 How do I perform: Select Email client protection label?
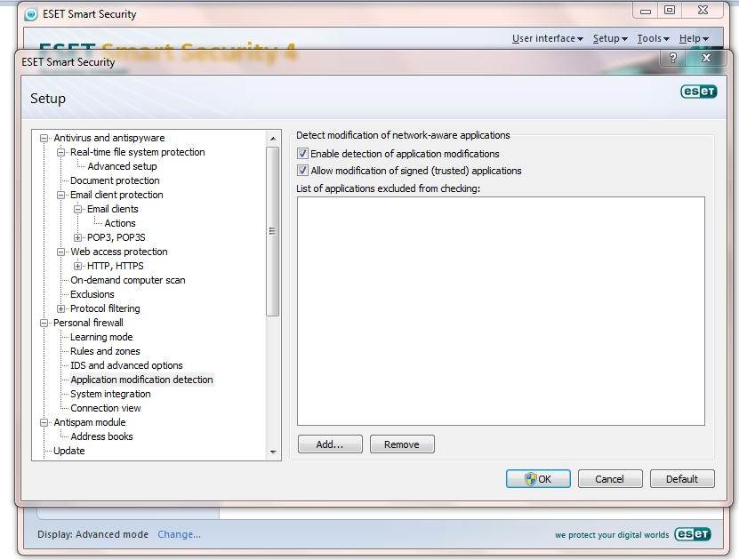[116, 195]
